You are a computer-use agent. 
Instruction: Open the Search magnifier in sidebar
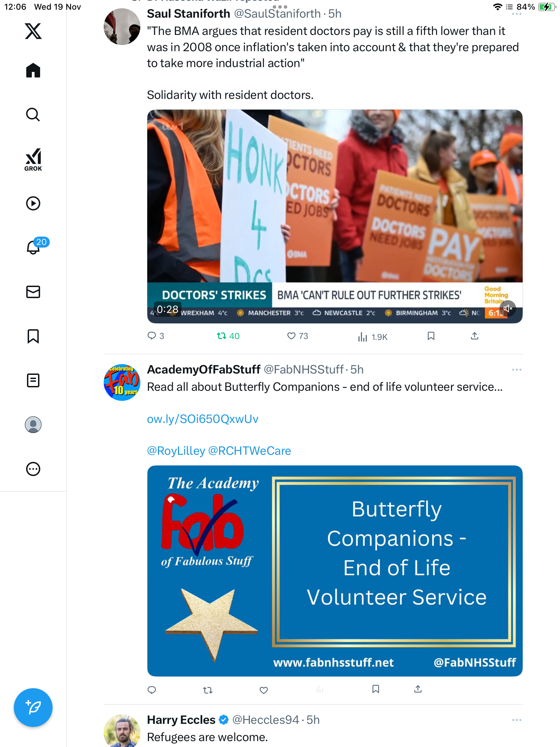(33, 114)
